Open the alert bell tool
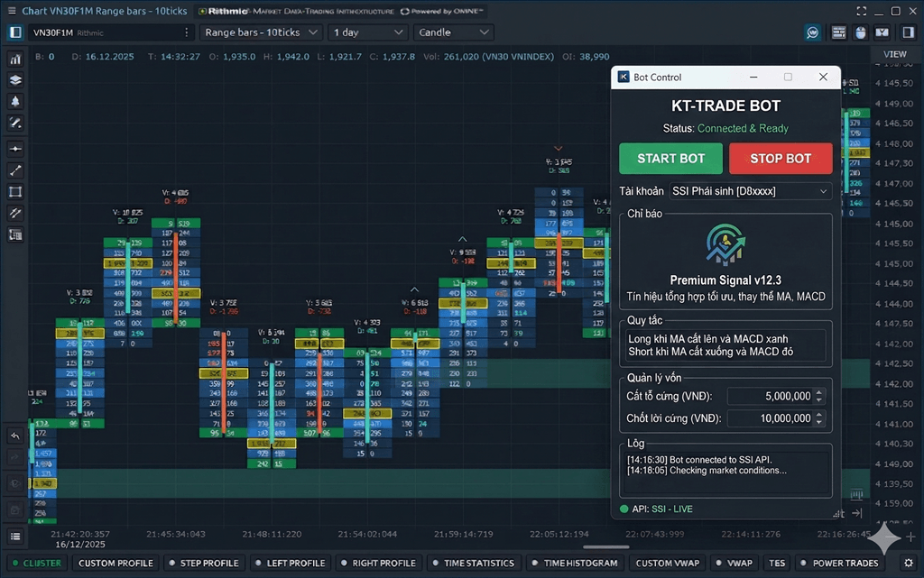Screen dimensions: 924x578 (15, 101)
